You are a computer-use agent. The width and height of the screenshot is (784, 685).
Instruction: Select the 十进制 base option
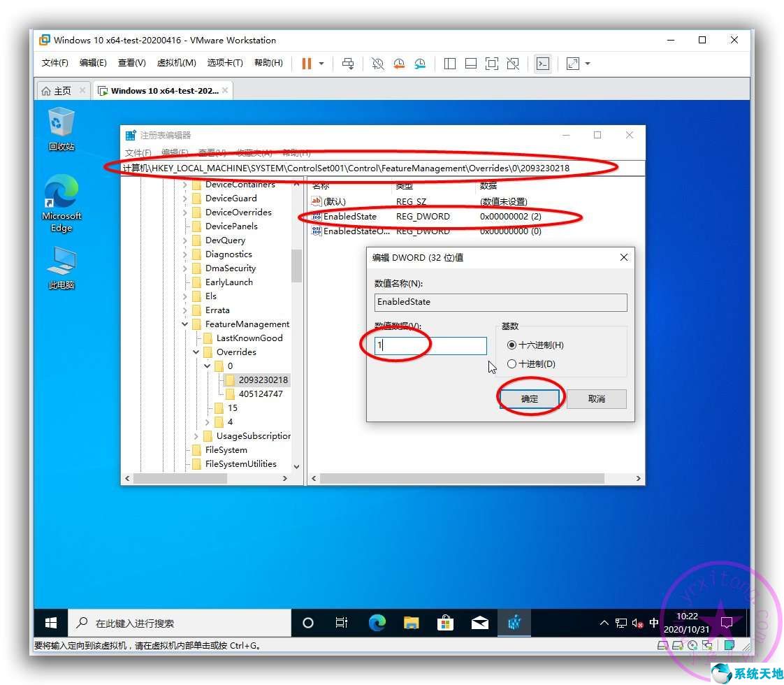click(512, 363)
